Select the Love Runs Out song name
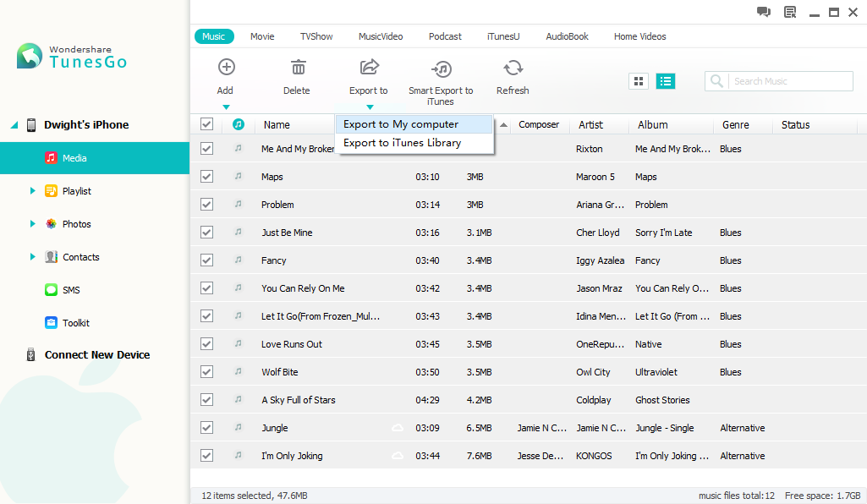 [x=292, y=344]
